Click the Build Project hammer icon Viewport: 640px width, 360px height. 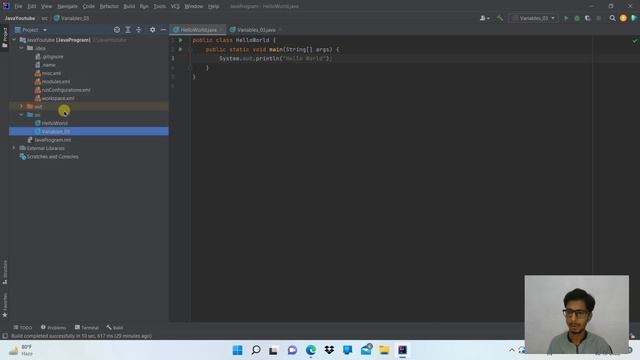click(x=500, y=18)
